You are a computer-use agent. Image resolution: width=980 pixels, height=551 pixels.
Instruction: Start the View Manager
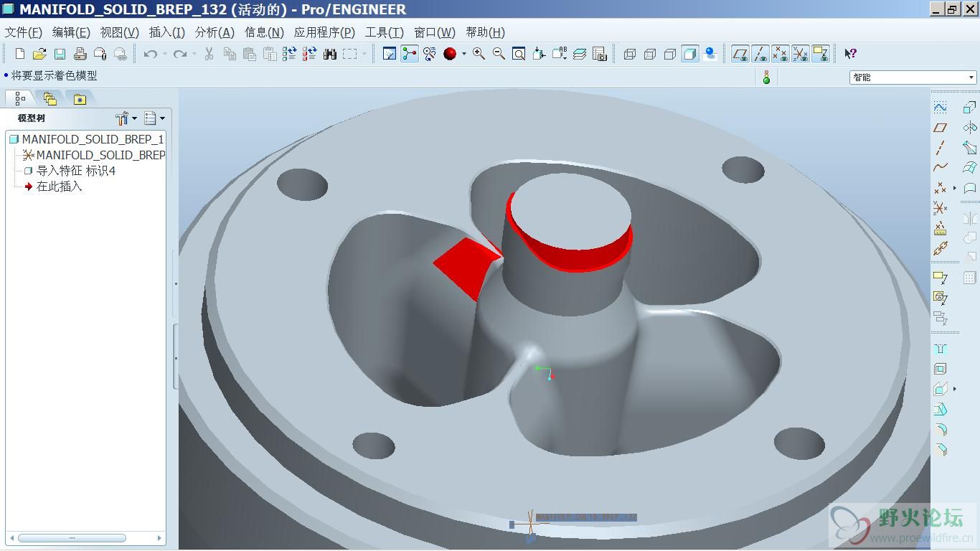pyautogui.click(x=600, y=54)
